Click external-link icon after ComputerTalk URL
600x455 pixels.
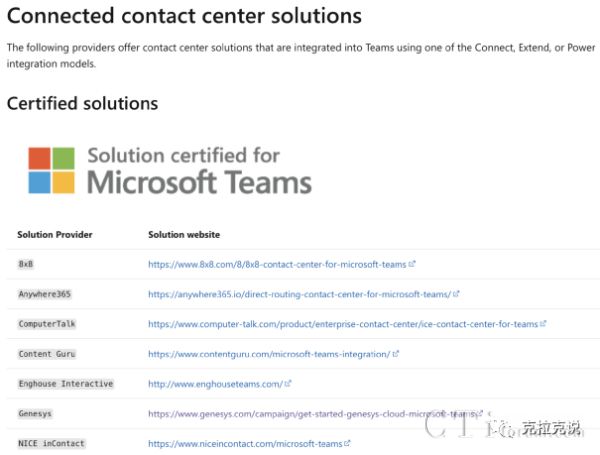543,323
